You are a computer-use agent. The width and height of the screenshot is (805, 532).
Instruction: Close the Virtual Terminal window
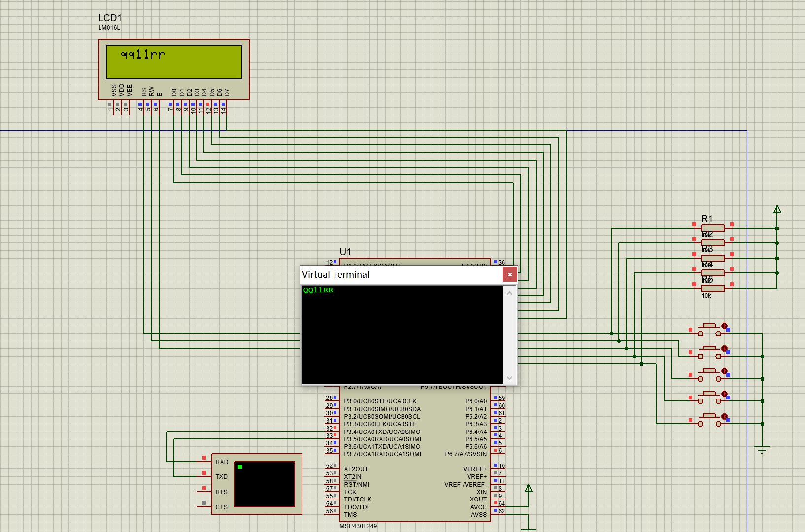(509, 274)
